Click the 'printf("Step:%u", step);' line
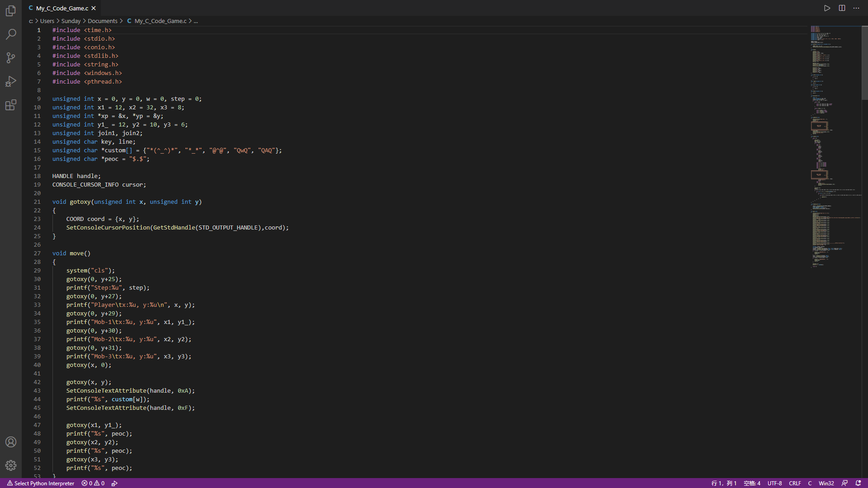The height and width of the screenshot is (488, 868). tap(108, 288)
